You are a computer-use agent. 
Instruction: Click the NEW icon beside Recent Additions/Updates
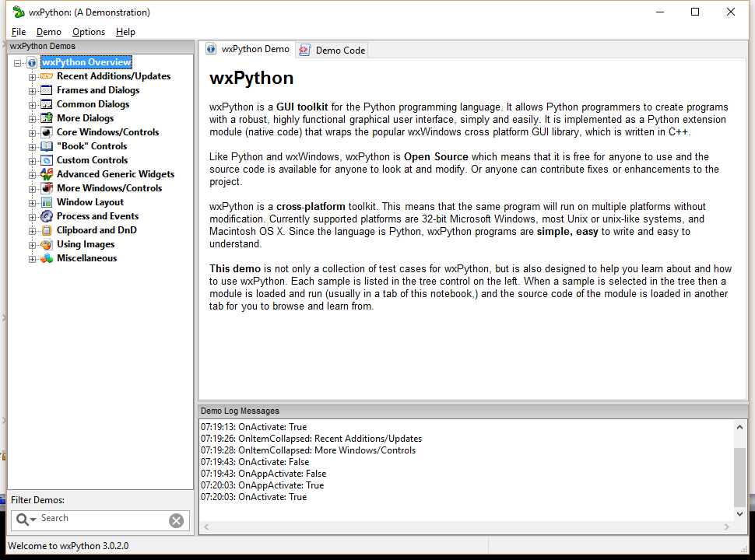tap(47, 76)
